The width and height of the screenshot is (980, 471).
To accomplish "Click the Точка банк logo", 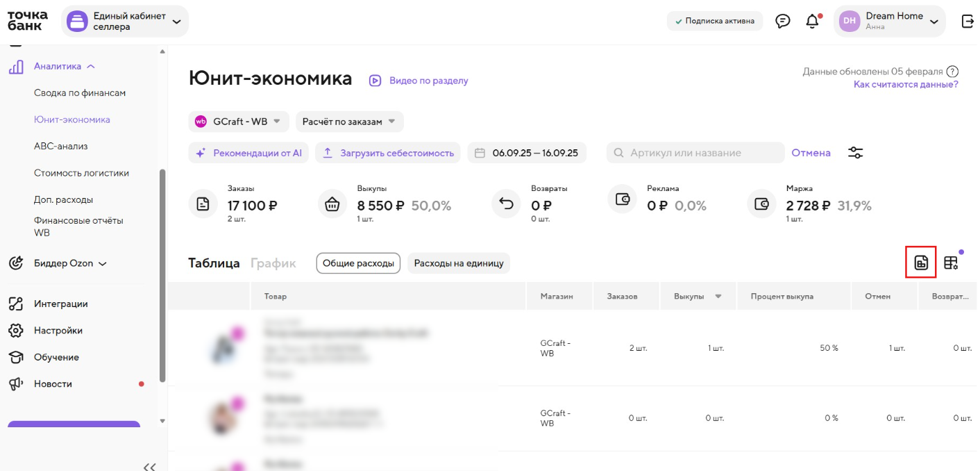I will [28, 20].
